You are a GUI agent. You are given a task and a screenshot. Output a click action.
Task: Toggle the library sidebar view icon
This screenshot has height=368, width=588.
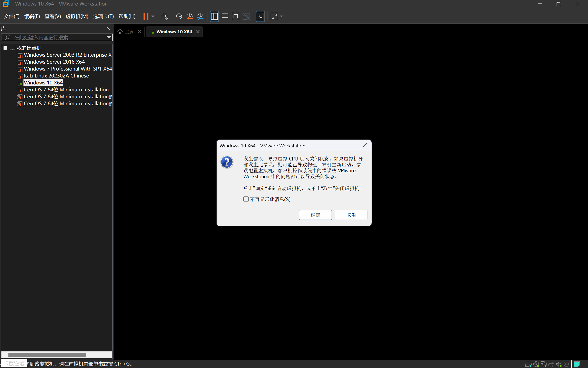tap(214, 16)
